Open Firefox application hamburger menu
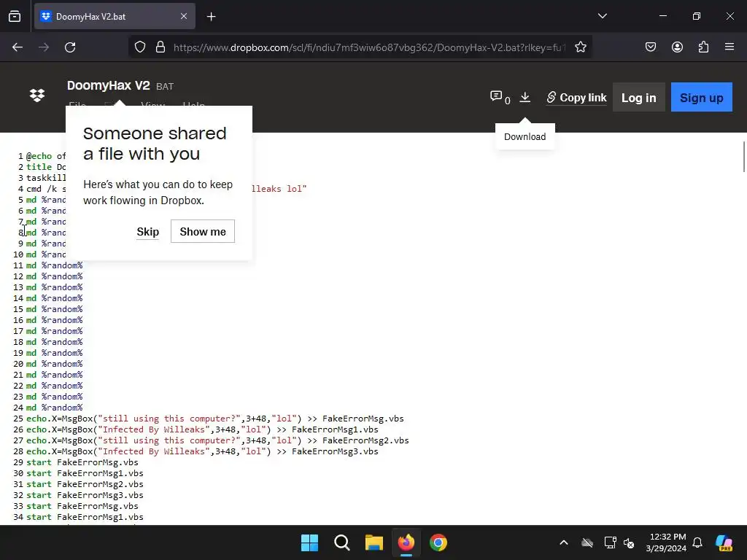The width and height of the screenshot is (747, 560). click(729, 47)
